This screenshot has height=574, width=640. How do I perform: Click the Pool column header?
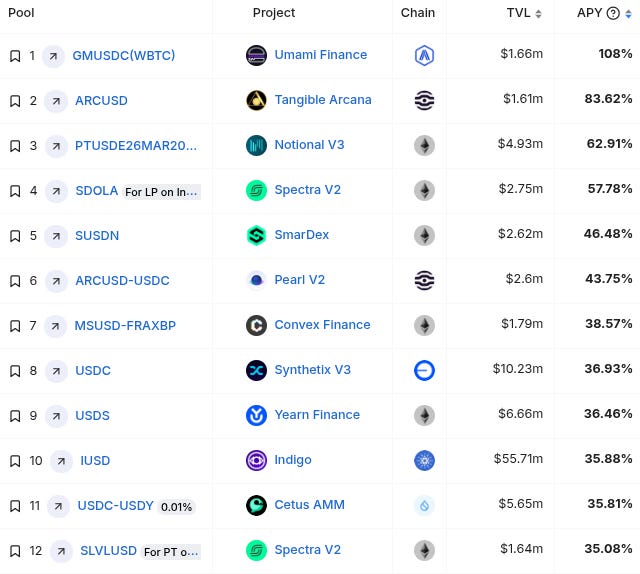(21, 13)
